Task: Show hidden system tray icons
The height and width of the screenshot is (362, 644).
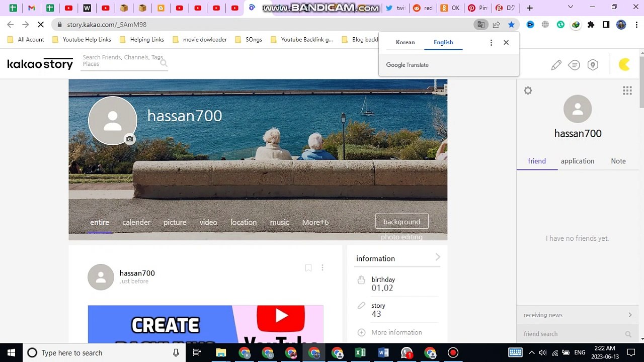Action: 531,353
